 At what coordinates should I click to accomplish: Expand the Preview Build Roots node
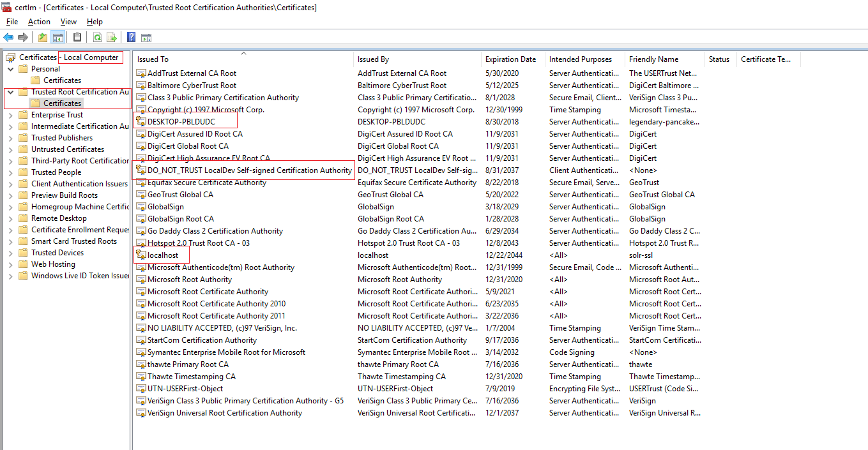tap(10, 195)
